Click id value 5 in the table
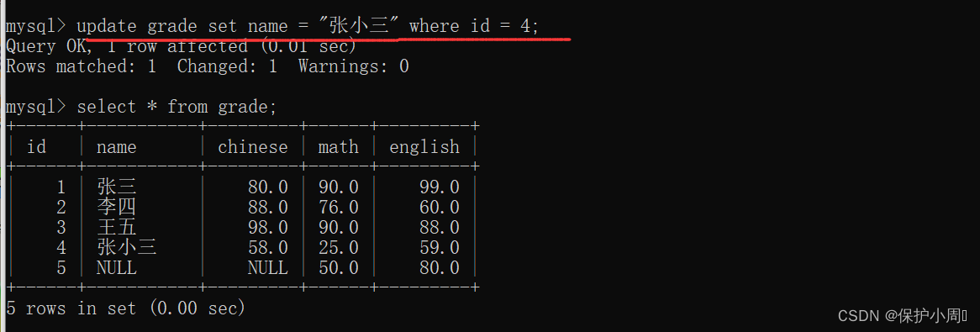 click(61, 268)
